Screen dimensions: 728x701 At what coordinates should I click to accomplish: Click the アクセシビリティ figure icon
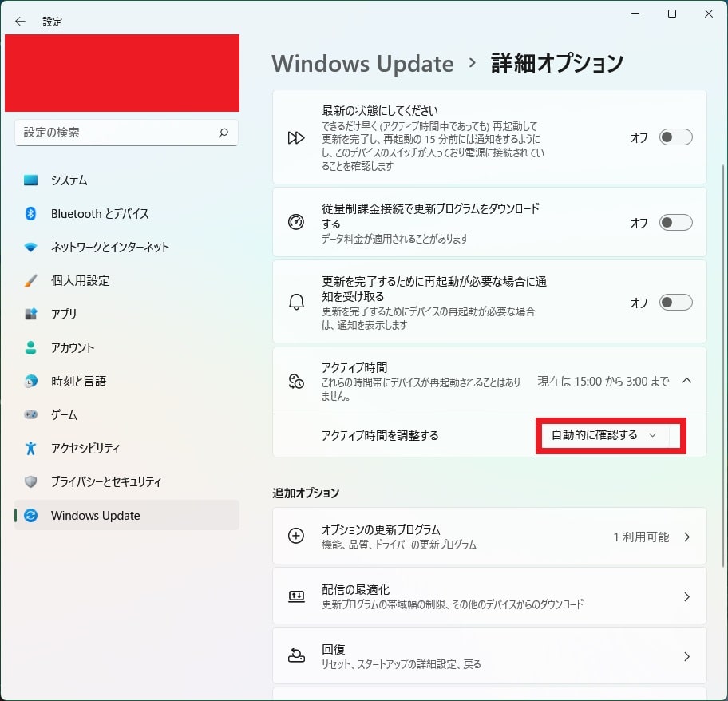point(30,448)
